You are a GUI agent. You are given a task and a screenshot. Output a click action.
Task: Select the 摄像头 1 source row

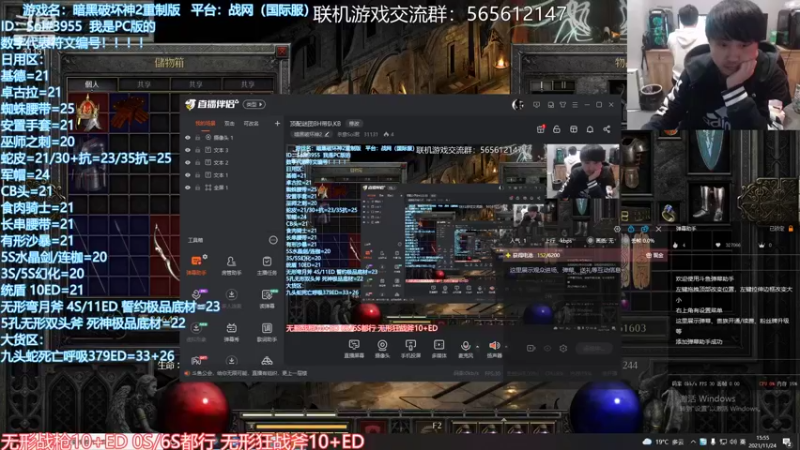click(x=232, y=138)
